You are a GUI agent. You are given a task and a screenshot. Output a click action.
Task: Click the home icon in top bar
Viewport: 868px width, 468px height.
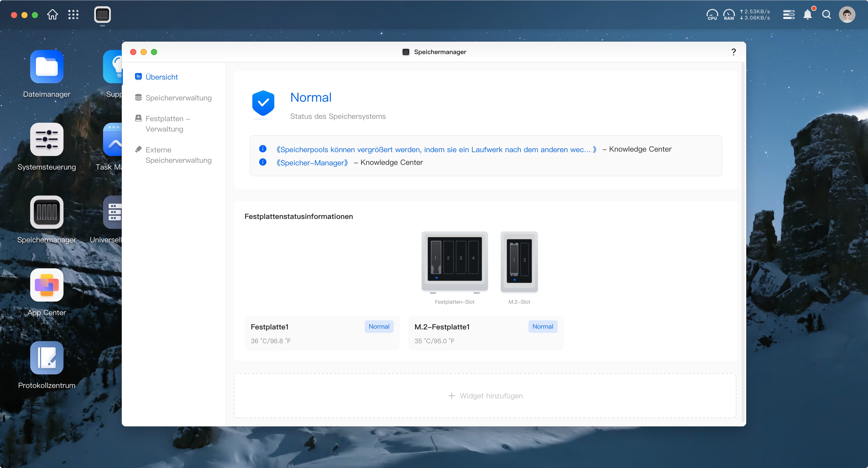click(x=52, y=15)
